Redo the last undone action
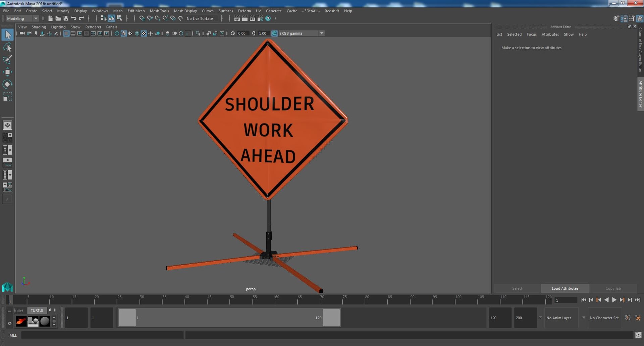644x346 pixels. pos(81,18)
